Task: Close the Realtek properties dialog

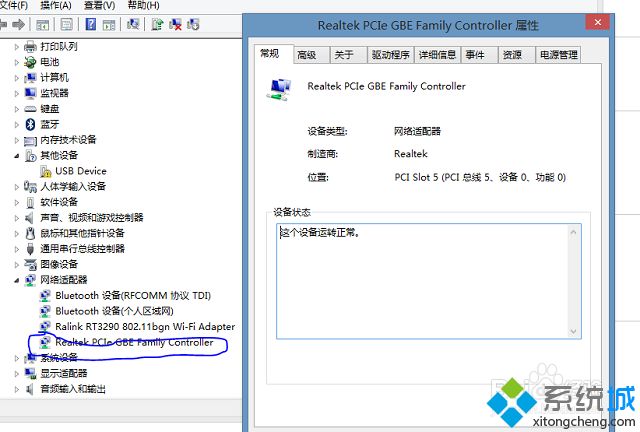Action: [598, 22]
